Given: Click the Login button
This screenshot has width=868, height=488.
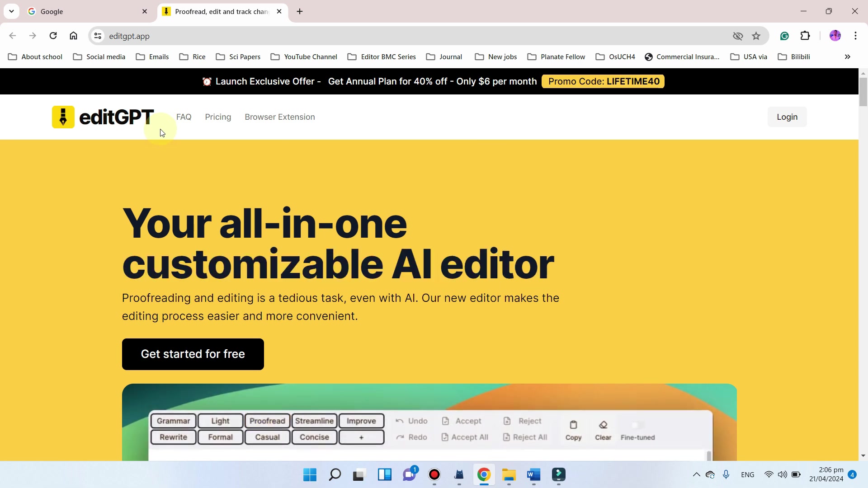Looking at the screenshot, I should point(787,117).
